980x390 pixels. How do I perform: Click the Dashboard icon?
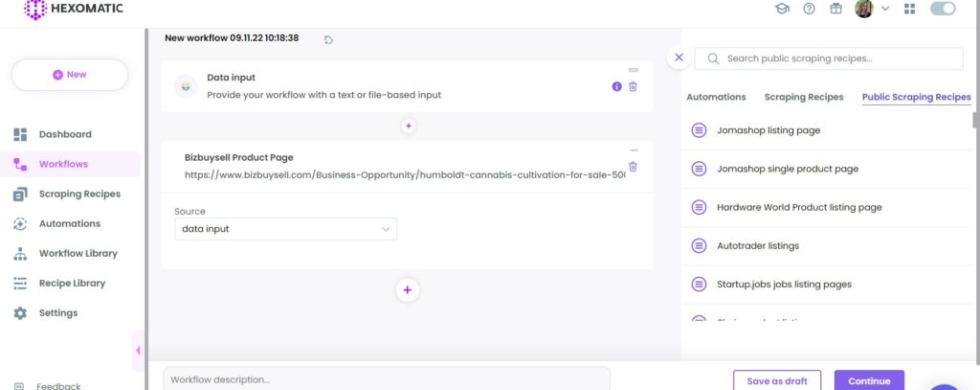point(20,134)
